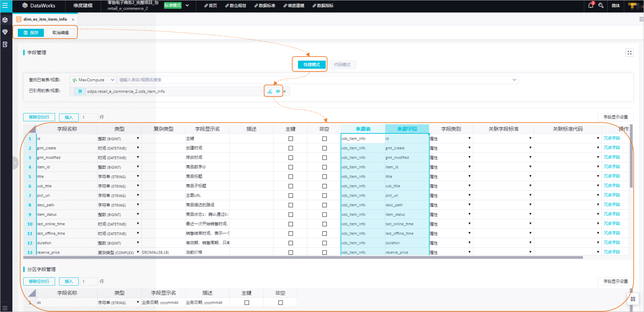Open the wrench settings icon
Image resolution: width=644 pixels, height=312 pixels.
(601, 5)
